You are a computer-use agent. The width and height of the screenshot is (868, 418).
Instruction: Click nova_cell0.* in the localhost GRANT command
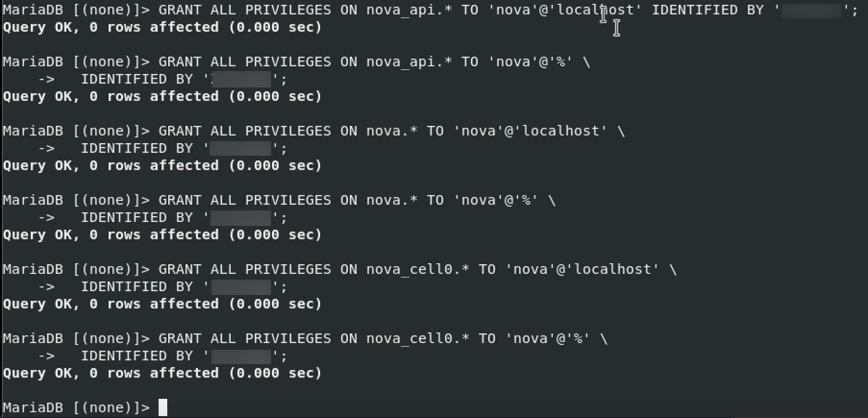click(418, 270)
